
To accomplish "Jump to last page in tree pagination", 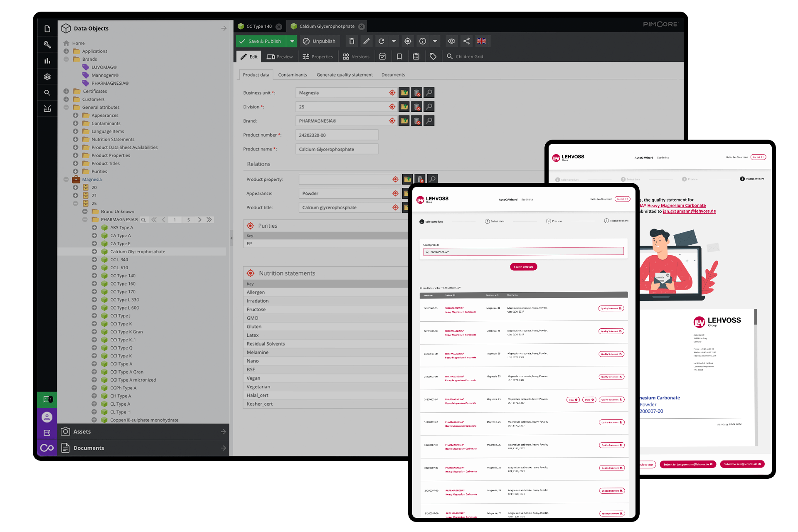I will [x=209, y=220].
